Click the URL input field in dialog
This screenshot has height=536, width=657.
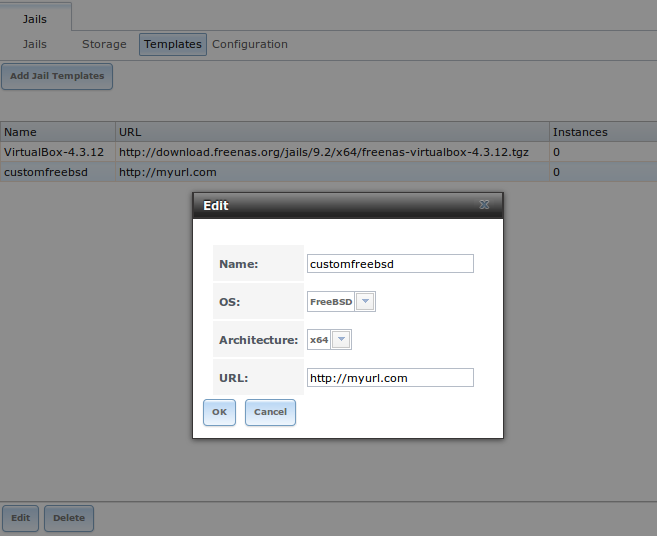(390, 378)
